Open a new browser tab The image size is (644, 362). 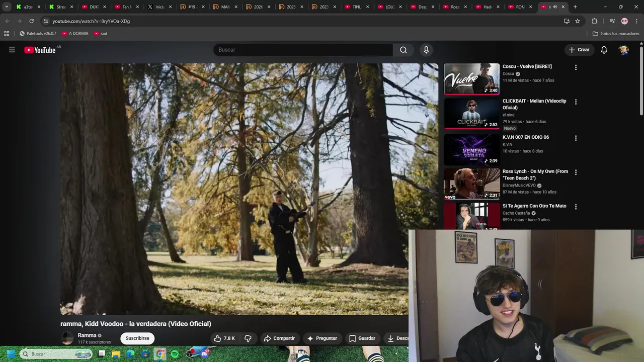(x=575, y=7)
